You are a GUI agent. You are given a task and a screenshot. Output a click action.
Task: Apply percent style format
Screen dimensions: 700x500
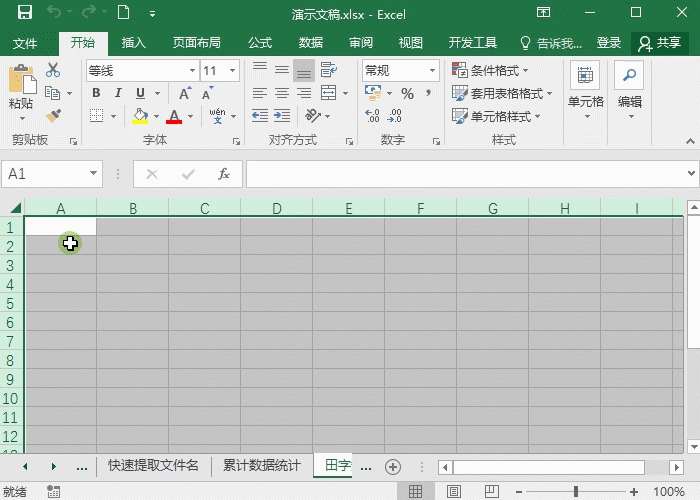407,93
